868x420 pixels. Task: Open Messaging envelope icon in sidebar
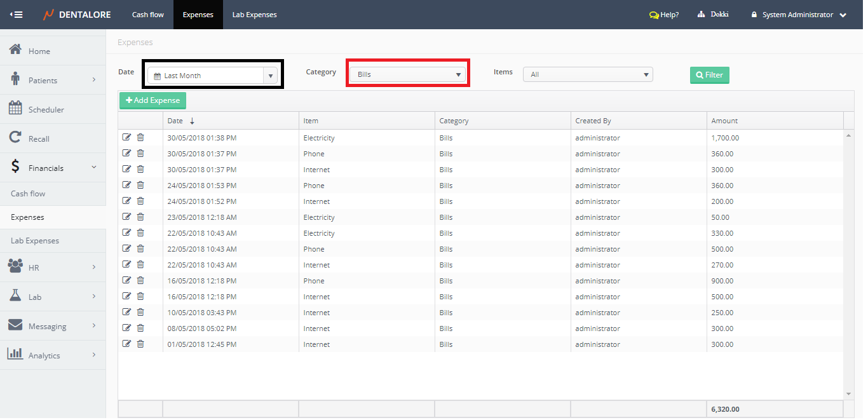[15, 325]
